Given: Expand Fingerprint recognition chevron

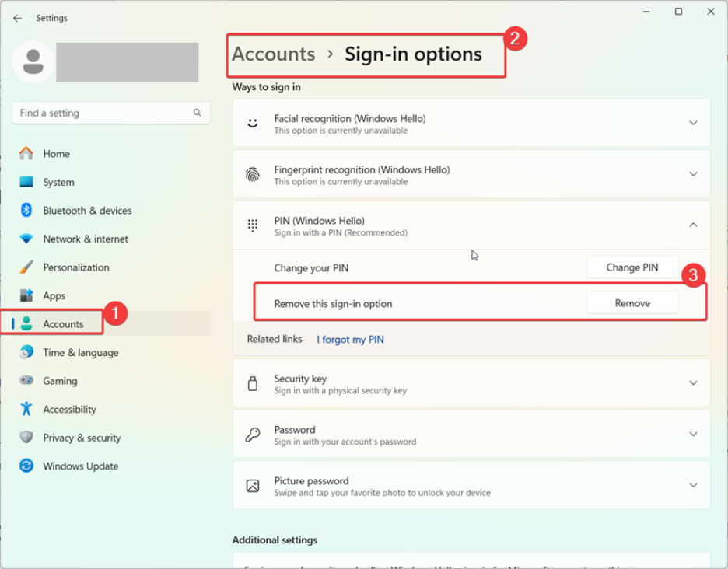Looking at the screenshot, I should [x=693, y=174].
